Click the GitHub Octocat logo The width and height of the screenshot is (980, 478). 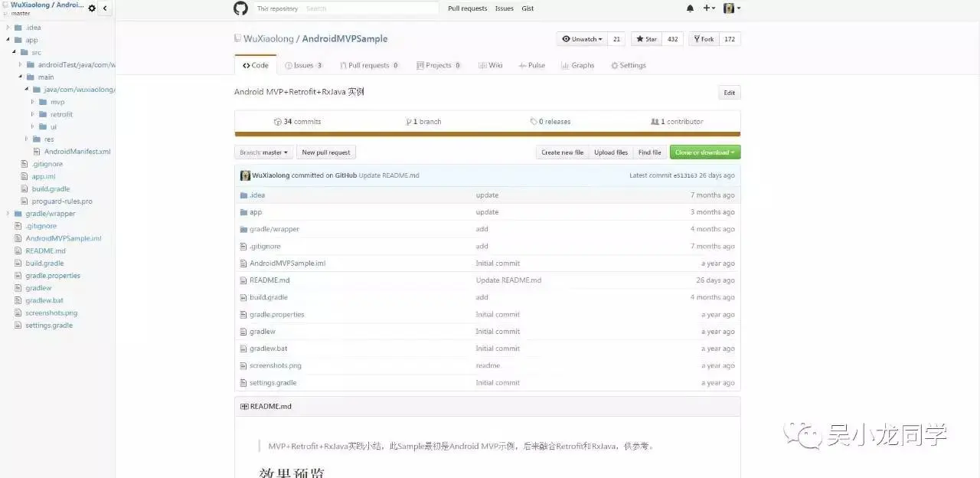pyautogui.click(x=240, y=8)
